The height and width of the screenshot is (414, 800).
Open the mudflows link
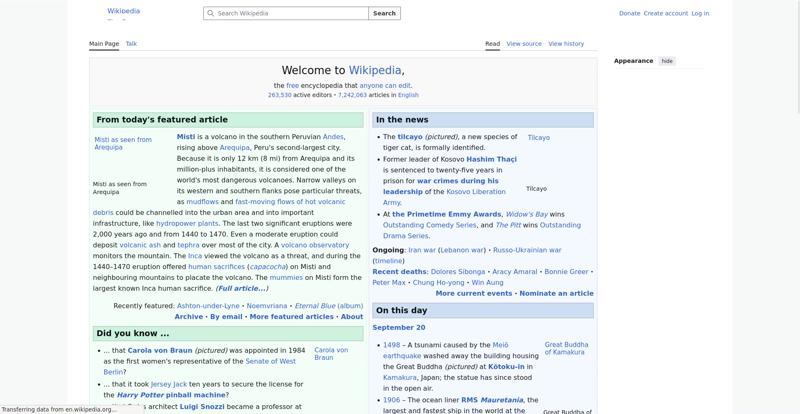(x=203, y=202)
